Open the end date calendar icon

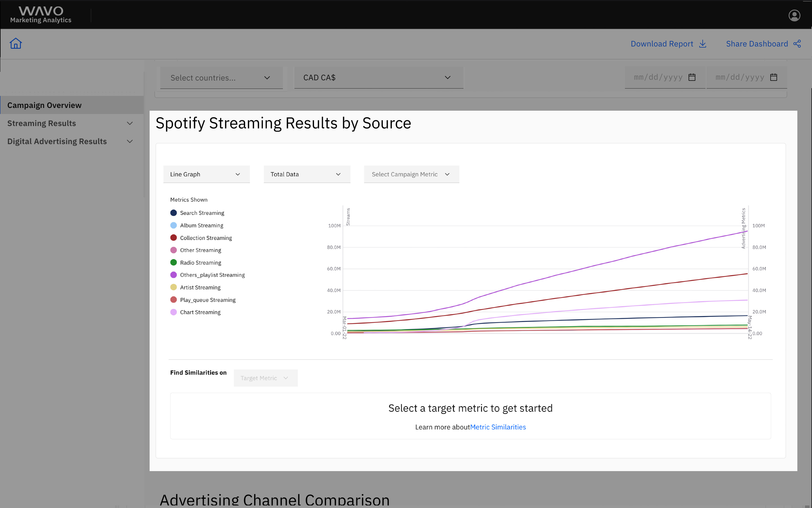pos(774,77)
